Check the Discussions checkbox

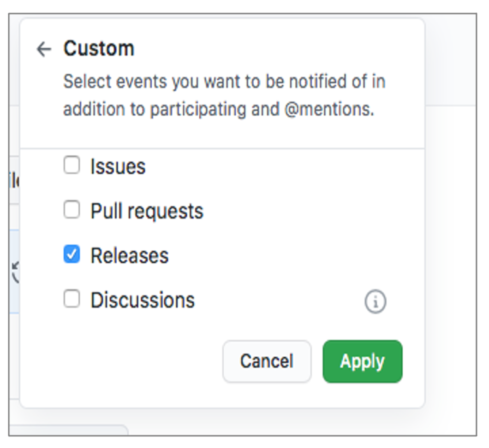pos(72,299)
